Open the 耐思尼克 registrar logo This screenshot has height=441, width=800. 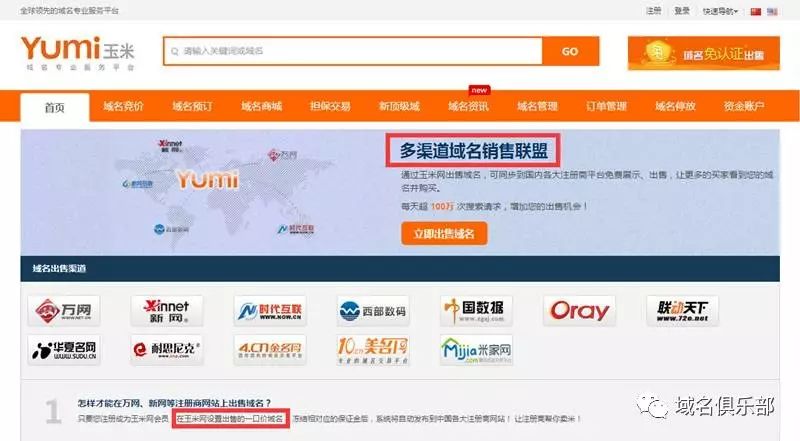167,350
